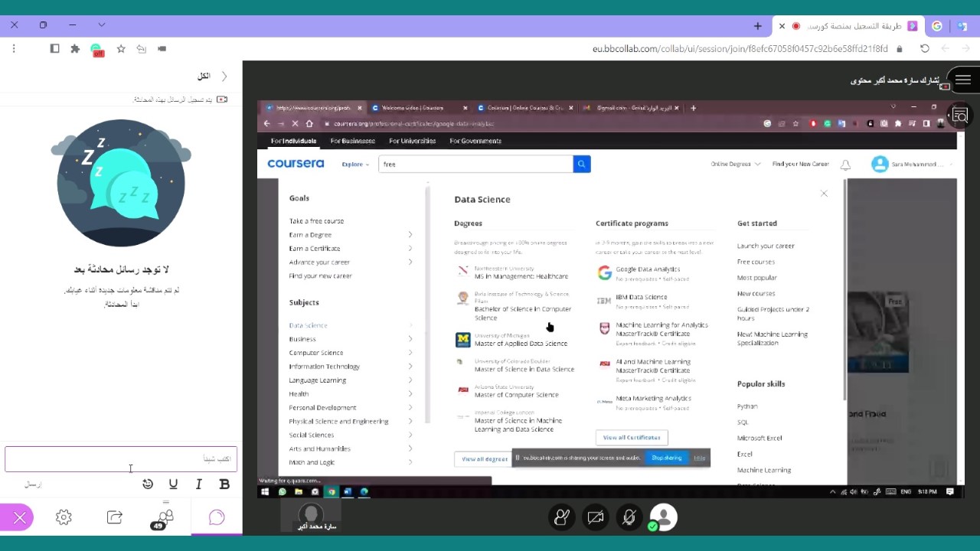
Task: Open the browser three-dot menu
Action: coord(14,48)
